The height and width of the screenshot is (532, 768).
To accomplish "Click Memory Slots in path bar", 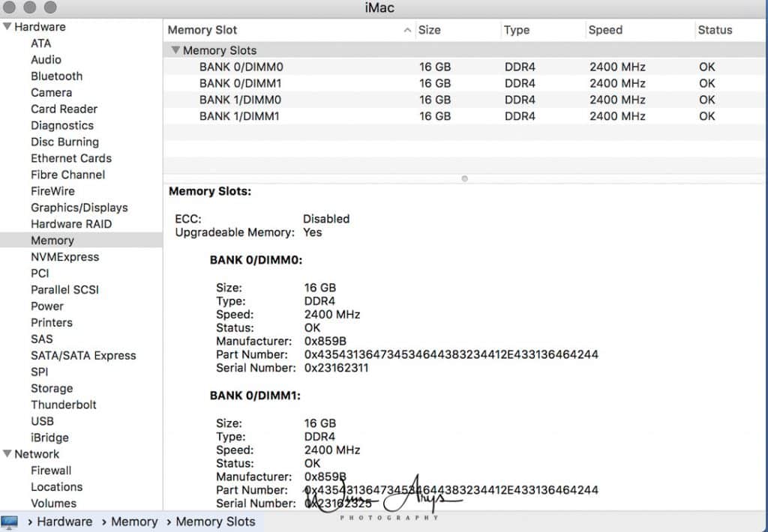I will [215, 522].
